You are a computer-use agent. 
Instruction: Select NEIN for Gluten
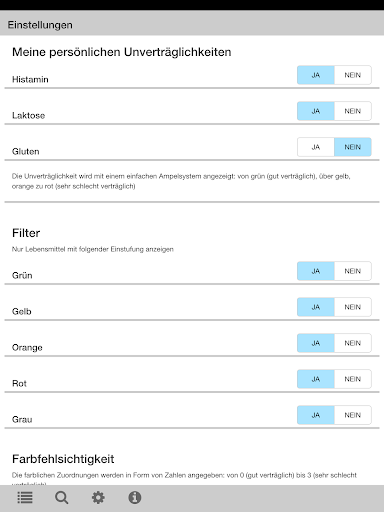click(x=353, y=147)
